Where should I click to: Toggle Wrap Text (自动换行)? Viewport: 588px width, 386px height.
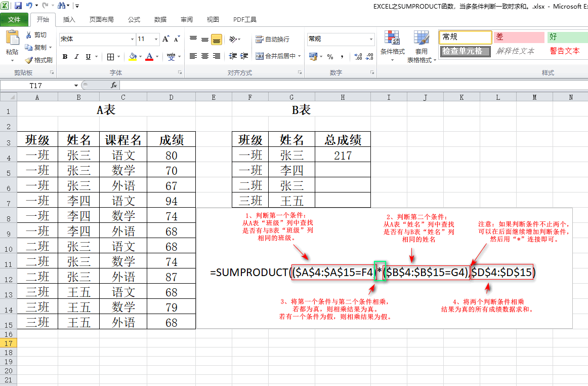click(272, 39)
